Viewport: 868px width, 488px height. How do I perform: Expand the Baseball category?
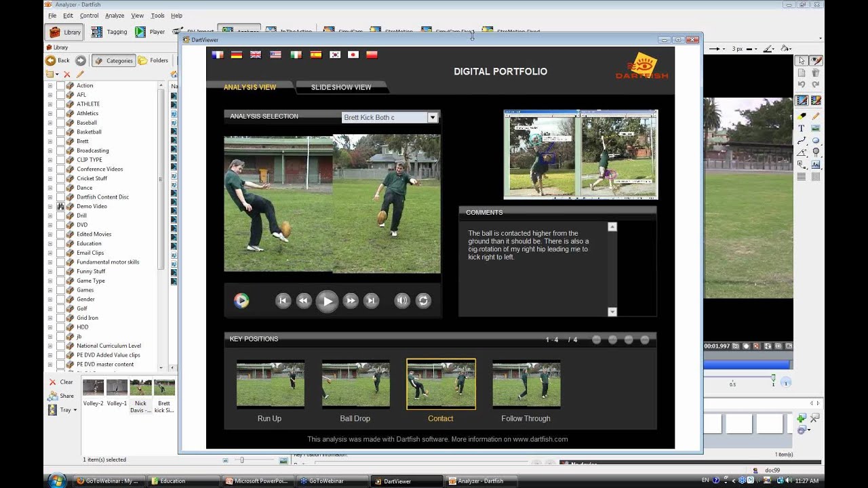(50, 123)
